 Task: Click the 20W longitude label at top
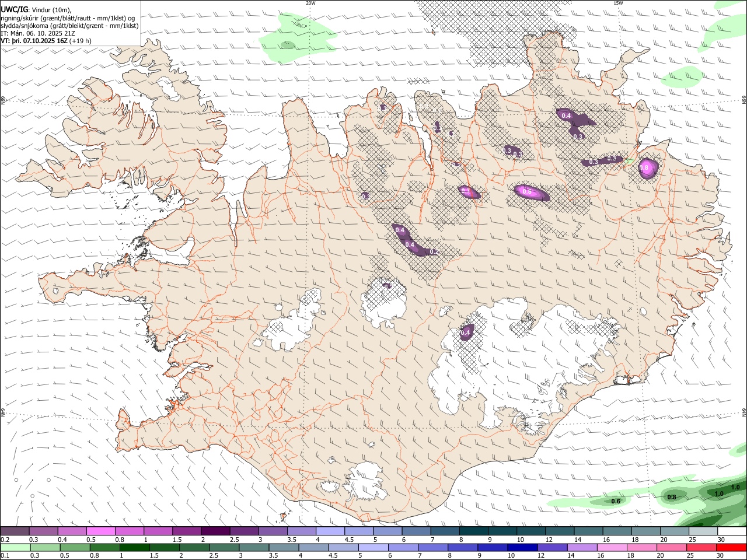click(x=310, y=3)
